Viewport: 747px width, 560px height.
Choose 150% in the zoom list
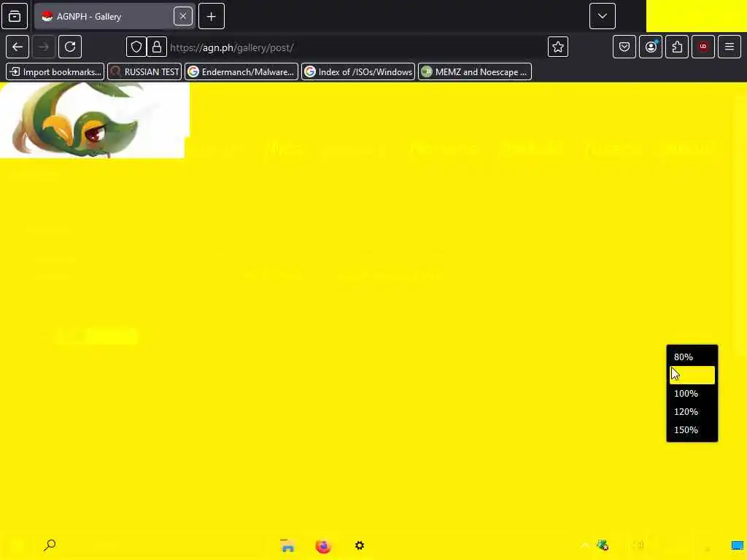tap(692, 429)
